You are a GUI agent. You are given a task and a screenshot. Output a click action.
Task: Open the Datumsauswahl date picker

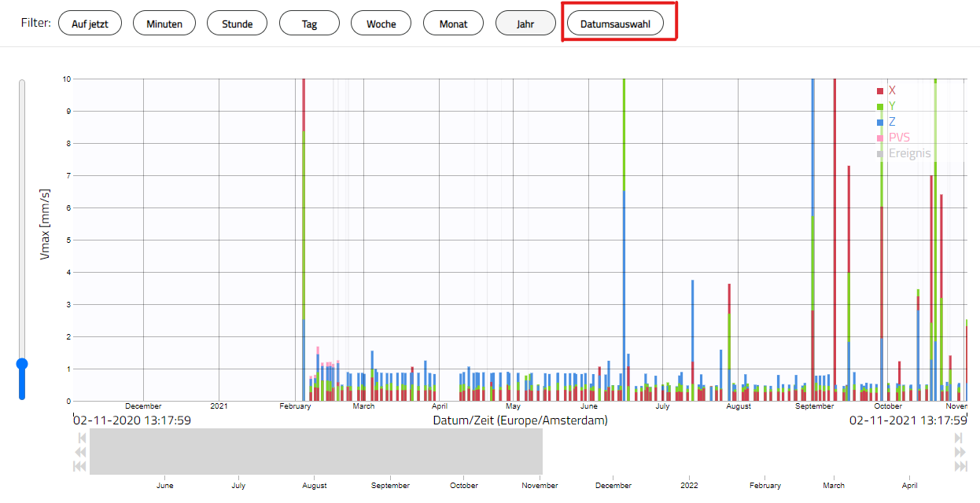pos(615,24)
